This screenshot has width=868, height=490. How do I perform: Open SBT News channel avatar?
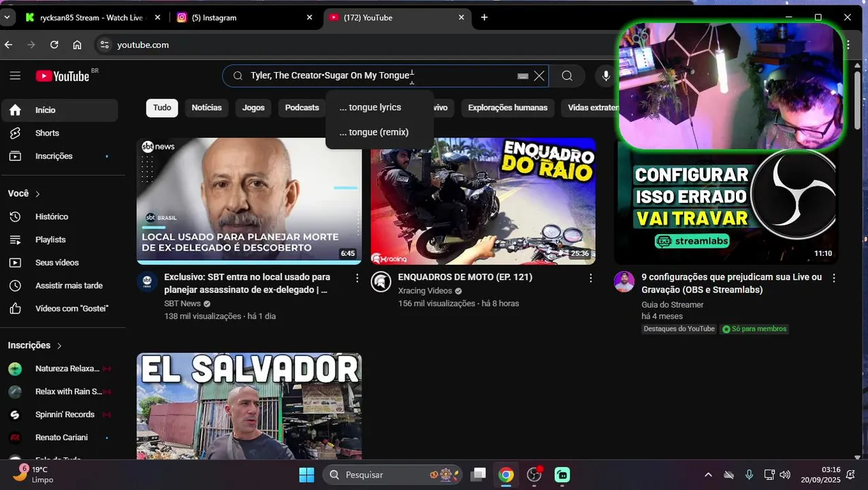(147, 282)
